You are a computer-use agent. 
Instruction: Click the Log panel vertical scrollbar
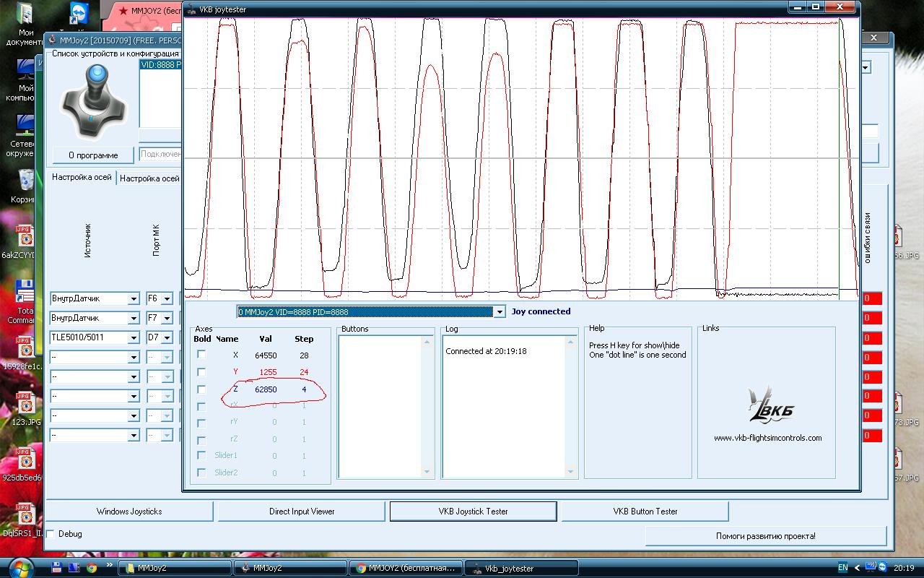pos(570,407)
